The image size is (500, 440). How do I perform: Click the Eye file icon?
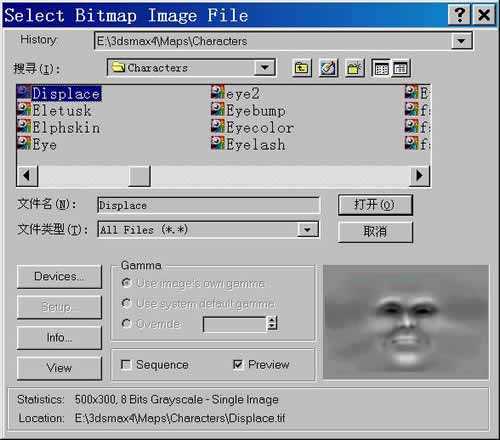24,144
